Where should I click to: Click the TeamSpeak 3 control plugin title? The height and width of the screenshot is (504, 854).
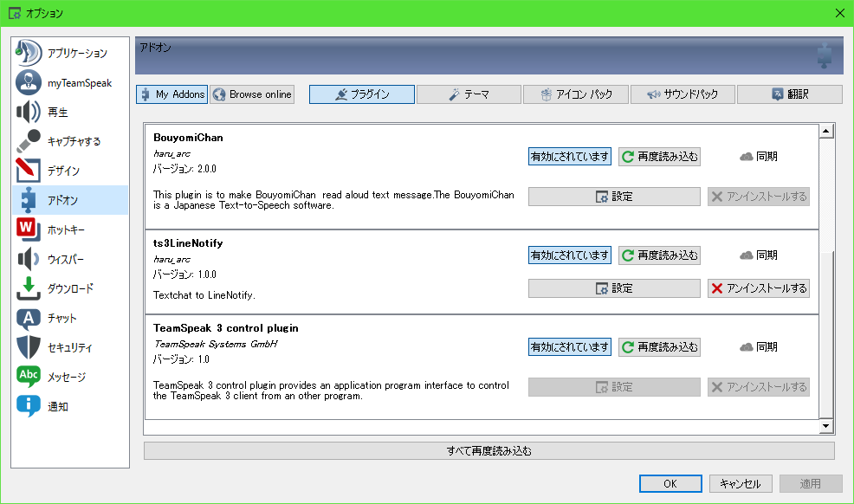tap(225, 328)
